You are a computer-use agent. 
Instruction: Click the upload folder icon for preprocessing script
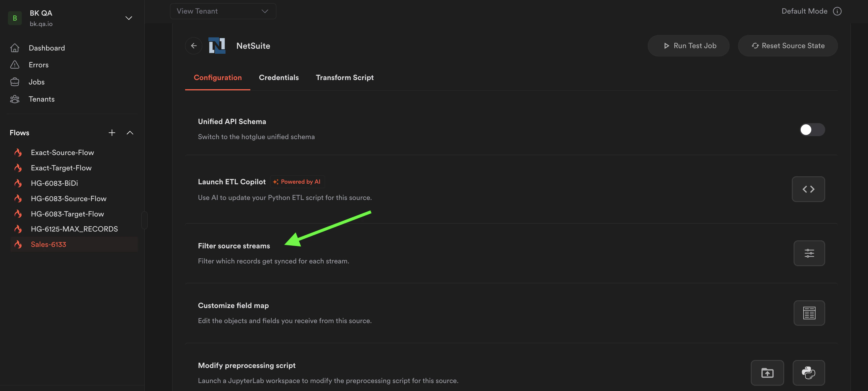point(767,373)
